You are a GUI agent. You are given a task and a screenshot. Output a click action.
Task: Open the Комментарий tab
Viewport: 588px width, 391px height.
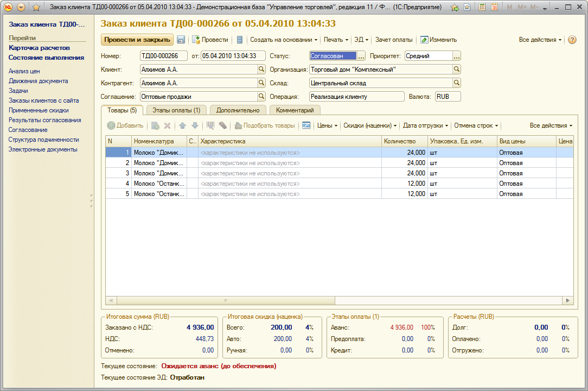click(295, 110)
